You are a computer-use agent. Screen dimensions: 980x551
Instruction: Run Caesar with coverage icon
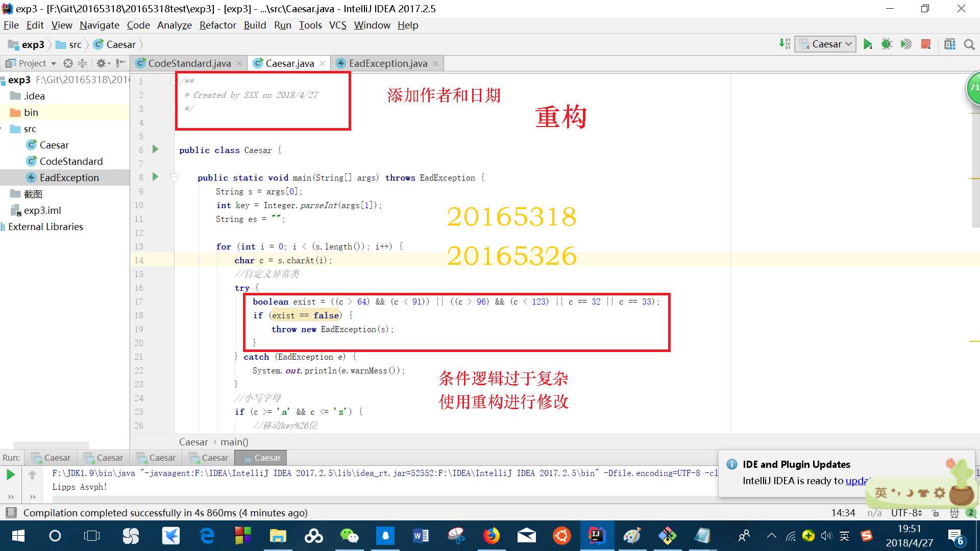[x=906, y=44]
